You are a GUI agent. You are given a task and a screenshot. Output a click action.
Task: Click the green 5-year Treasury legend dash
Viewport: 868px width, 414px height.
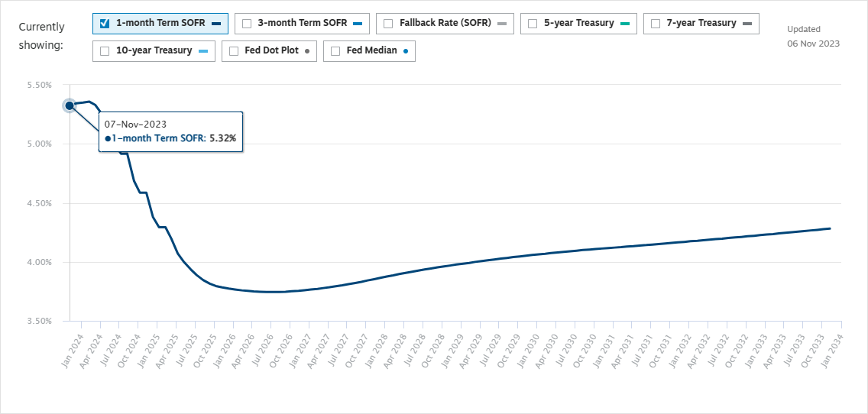pyautogui.click(x=624, y=24)
